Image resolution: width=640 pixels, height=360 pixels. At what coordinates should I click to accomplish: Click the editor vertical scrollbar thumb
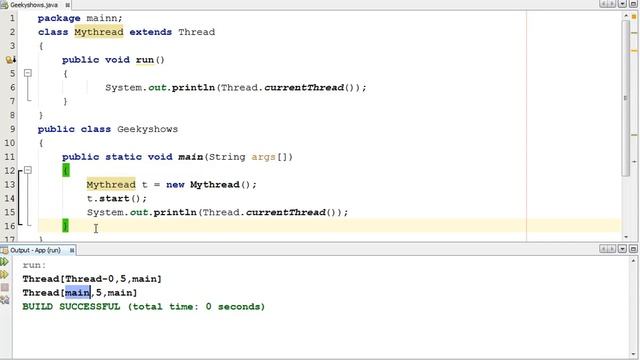coord(626,98)
